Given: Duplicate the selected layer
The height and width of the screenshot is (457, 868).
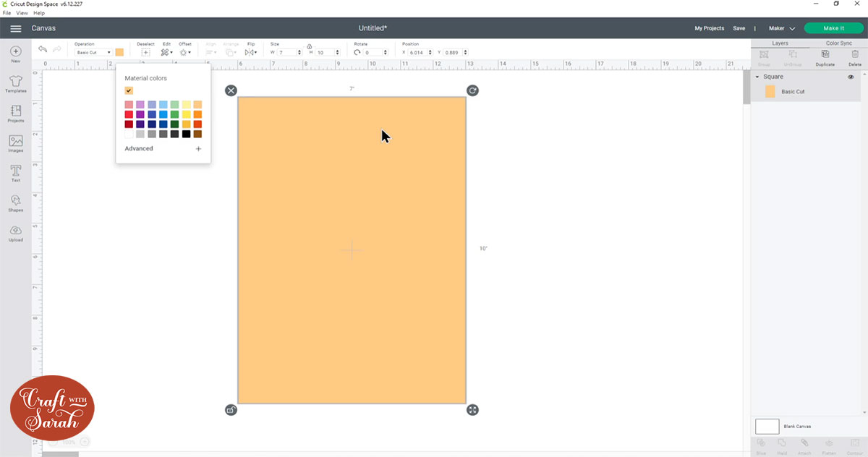Looking at the screenshot, I should click(x=825, y=54).
